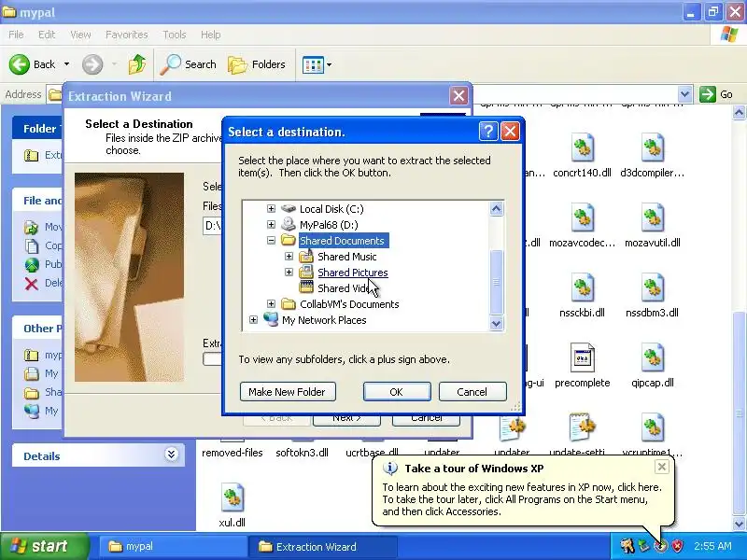
Task: Select My Network Places icon
Action: click(271, 319)
